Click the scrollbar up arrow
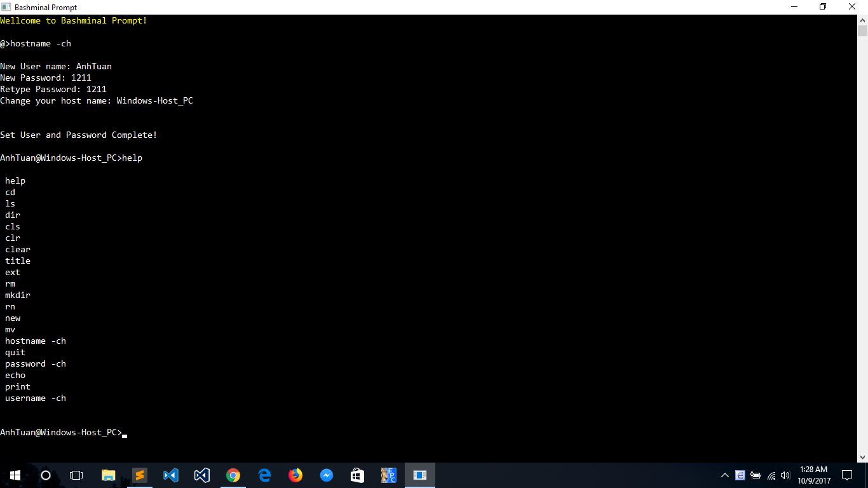 coord(862,20)
